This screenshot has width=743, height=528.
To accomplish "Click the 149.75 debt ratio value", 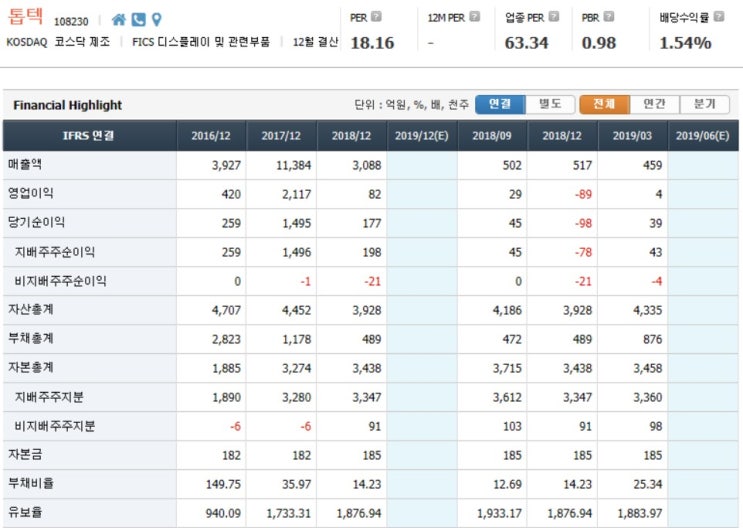I will click(x=223, y=484).
